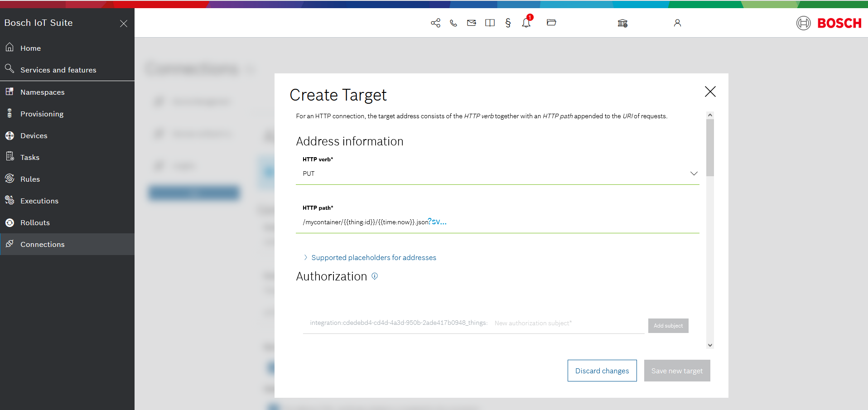This screenshot has height=410, width=868.
Task: Open the user profile icon
Action: click(677, 23)
